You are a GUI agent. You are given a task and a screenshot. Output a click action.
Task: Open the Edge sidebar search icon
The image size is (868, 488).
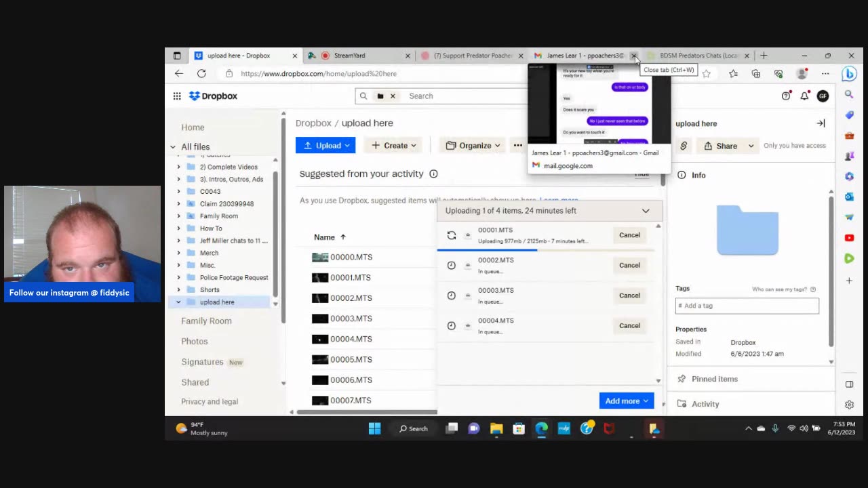pos(849,95)
